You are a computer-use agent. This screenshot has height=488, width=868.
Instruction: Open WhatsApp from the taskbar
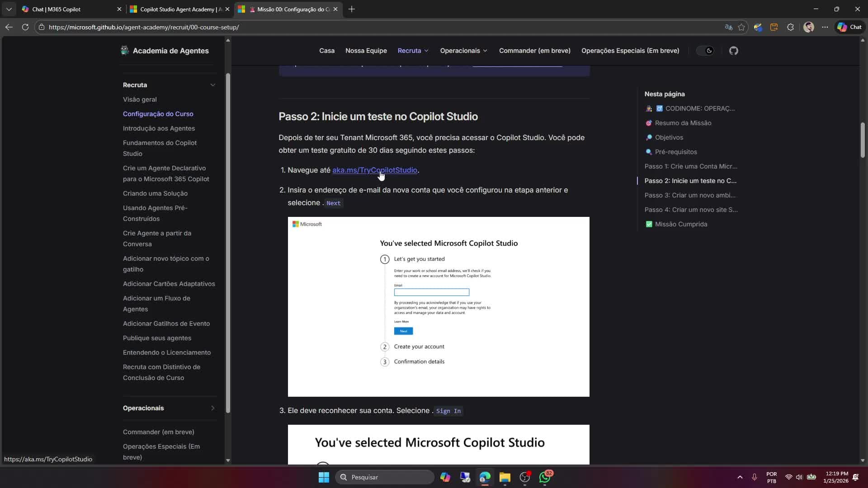pos(545,478)
